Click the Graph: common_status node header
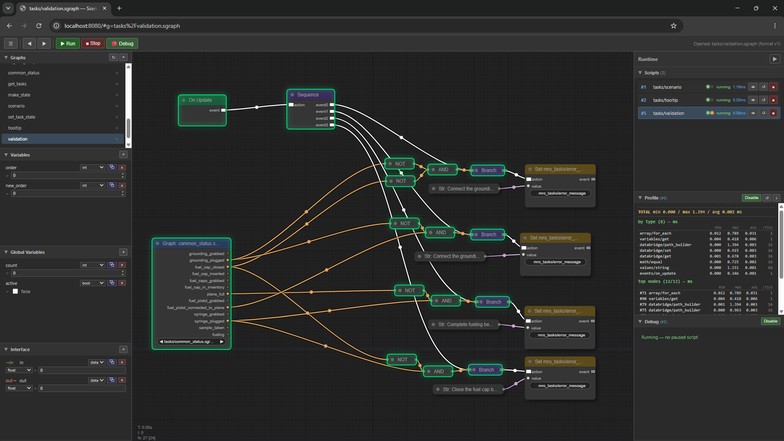Viewport: 784px width, 441px height. 192,244
